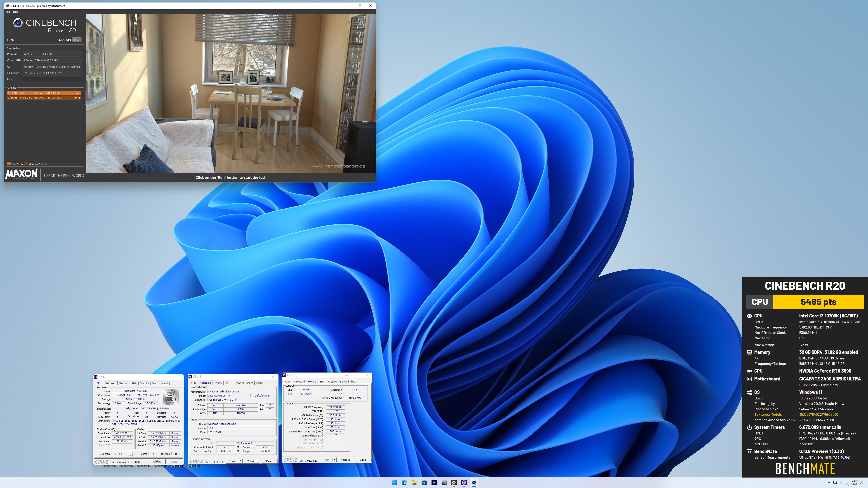Click the Cinebench title bar app icon

(x=7, y=6)
